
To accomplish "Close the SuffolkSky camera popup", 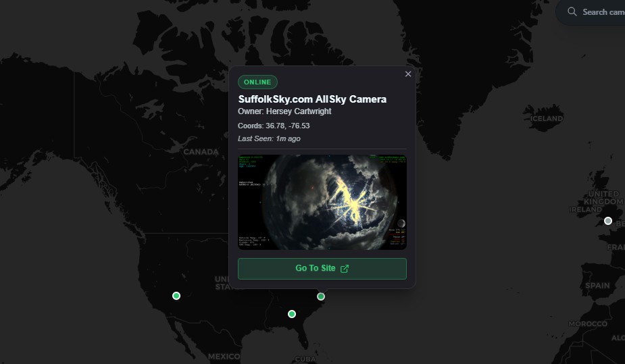I will pyautogui.click(x=407, y=74).
